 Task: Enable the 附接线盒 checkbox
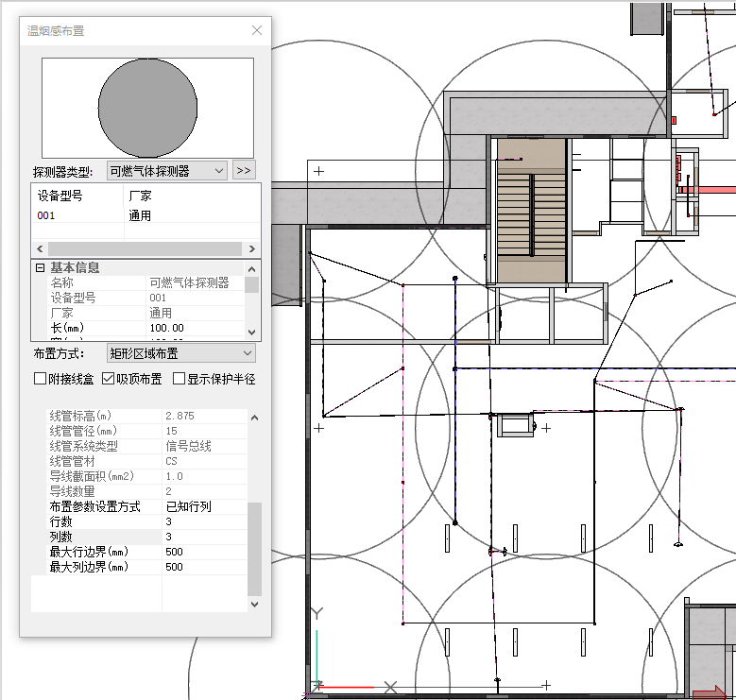(41, 379)
